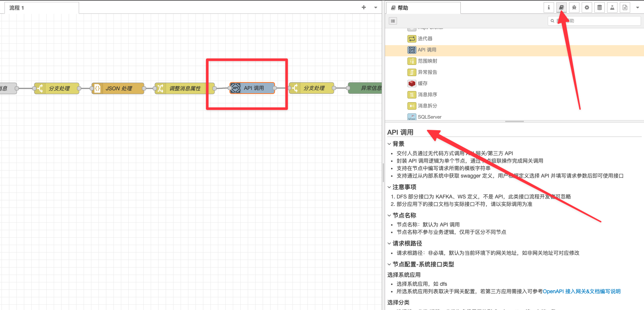This screenshot has width=644, height=310.
Task: Collapse the 背景 section
Action: (390, 144)
